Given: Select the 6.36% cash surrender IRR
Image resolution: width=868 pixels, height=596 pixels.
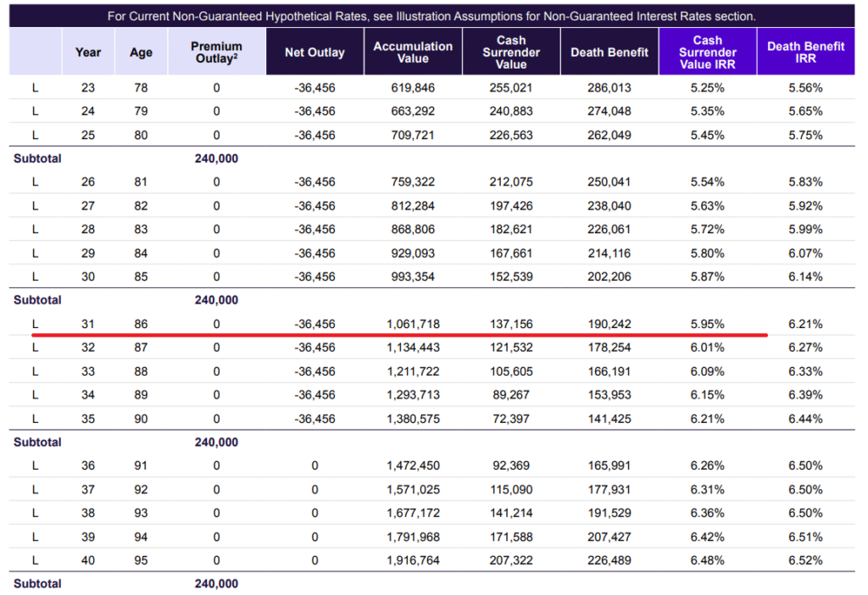Looking at the screenshot, I should click(708, 513).
